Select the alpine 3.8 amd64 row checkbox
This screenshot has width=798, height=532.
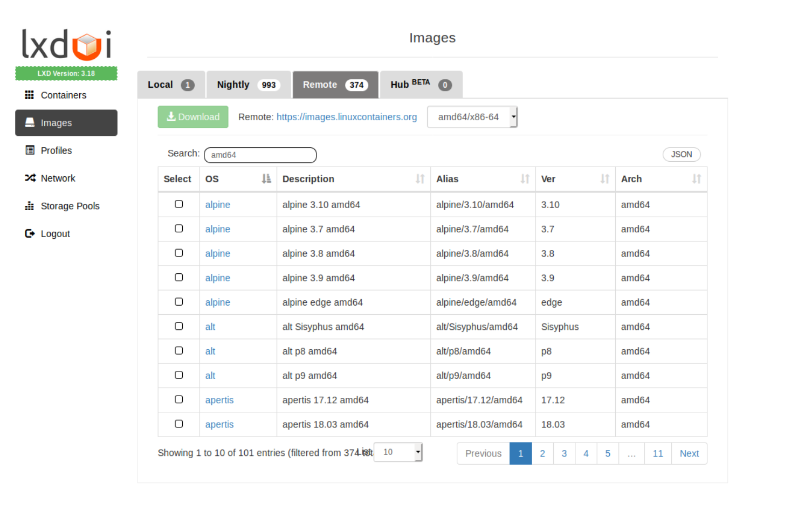(179, 253)
